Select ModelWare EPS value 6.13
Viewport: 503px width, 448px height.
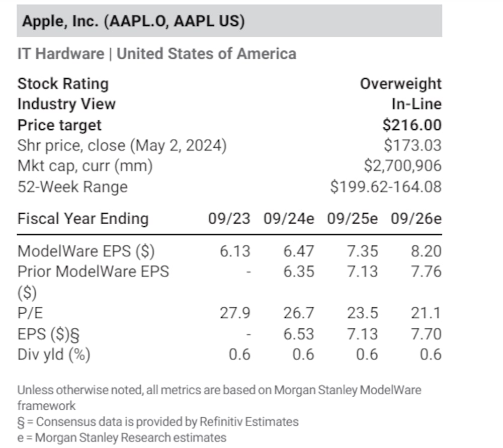(235, 250)
